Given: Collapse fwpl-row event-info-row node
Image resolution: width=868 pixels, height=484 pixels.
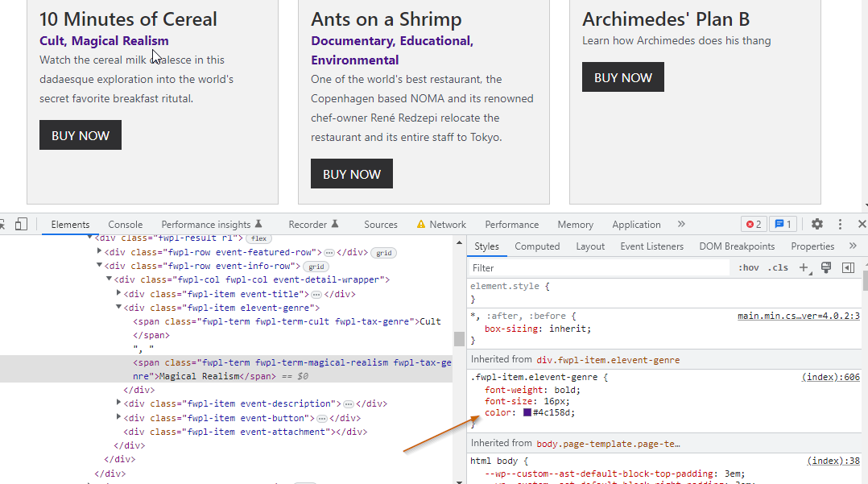Looking at the screenshot, I should pyautogui.click(x=100, y=265).
